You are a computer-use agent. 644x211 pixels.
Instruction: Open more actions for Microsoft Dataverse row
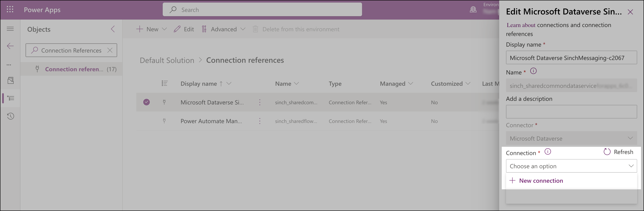(260, 102)
